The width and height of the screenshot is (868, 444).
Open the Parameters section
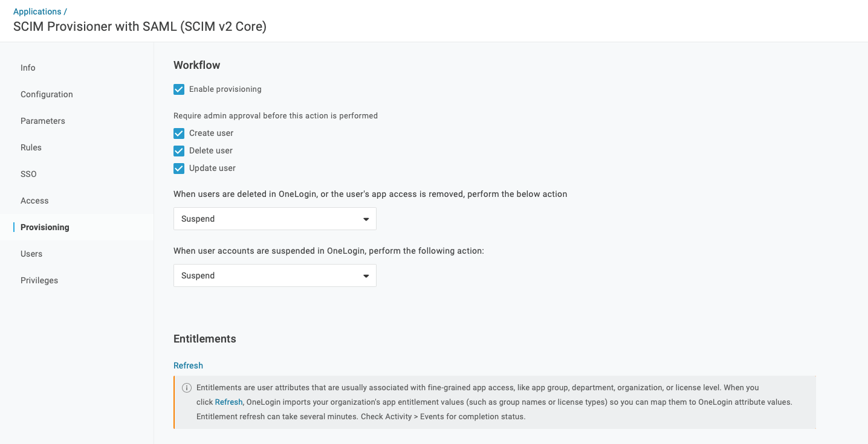(x=43, y=121)
